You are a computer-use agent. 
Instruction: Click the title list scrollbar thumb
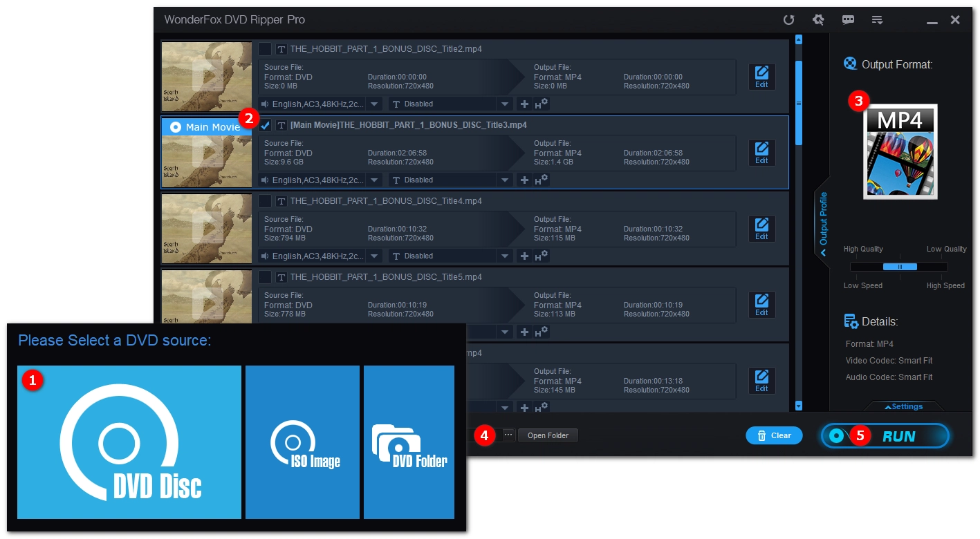(799, 103)
